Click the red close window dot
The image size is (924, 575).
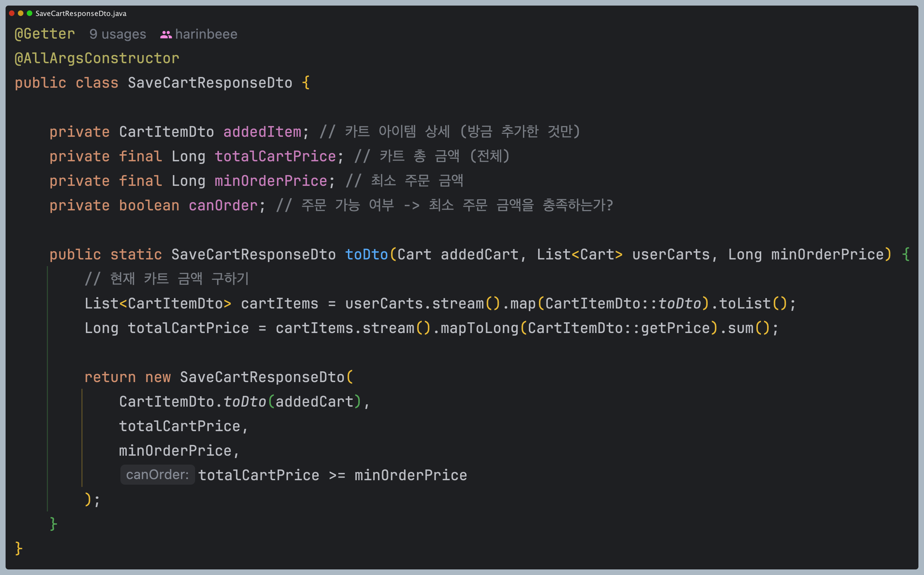pos(12,13)
